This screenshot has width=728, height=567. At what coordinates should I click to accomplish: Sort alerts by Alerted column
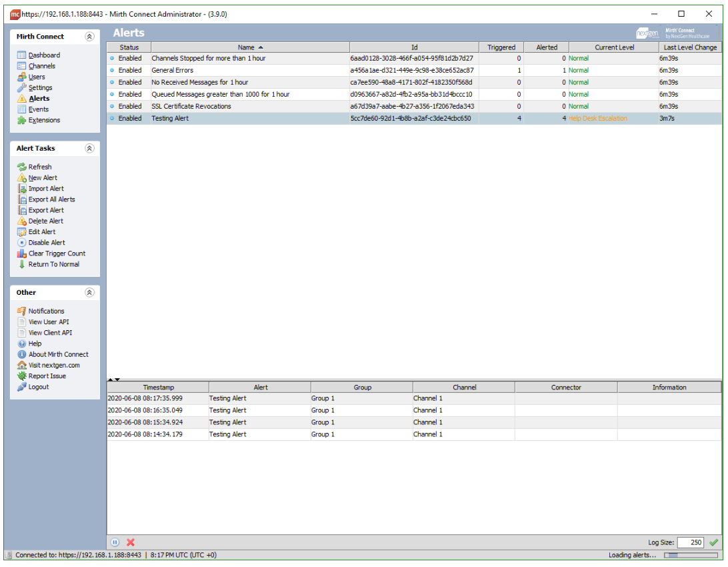[x=547, y=47]
